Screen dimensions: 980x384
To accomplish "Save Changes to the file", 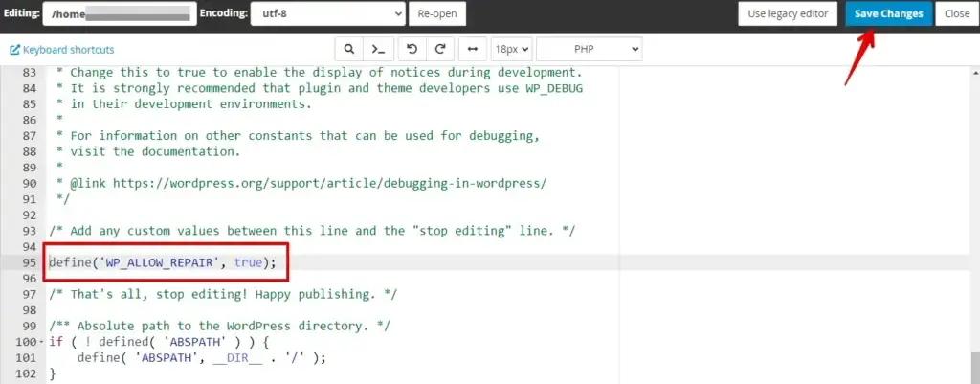I will tap(888, 14).
